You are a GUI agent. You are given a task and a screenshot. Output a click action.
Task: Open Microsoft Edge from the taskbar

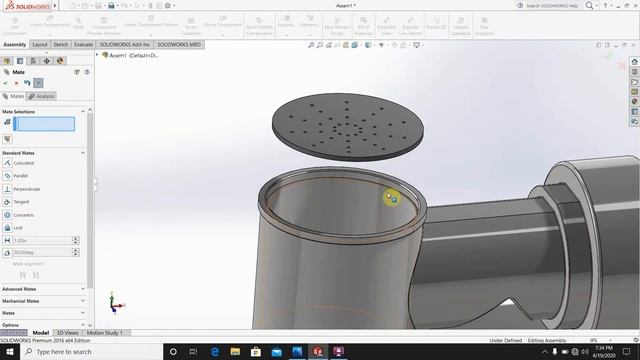coord(215,351)
